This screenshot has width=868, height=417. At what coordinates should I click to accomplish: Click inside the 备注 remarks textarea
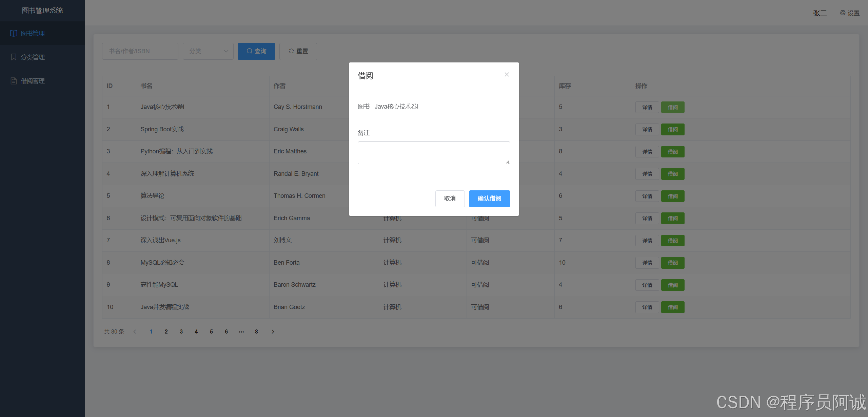(x=433, y=153)
